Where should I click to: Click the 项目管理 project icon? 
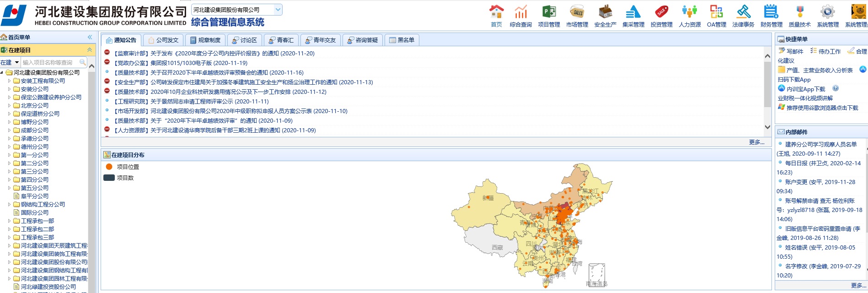click(x=549, y=12)
